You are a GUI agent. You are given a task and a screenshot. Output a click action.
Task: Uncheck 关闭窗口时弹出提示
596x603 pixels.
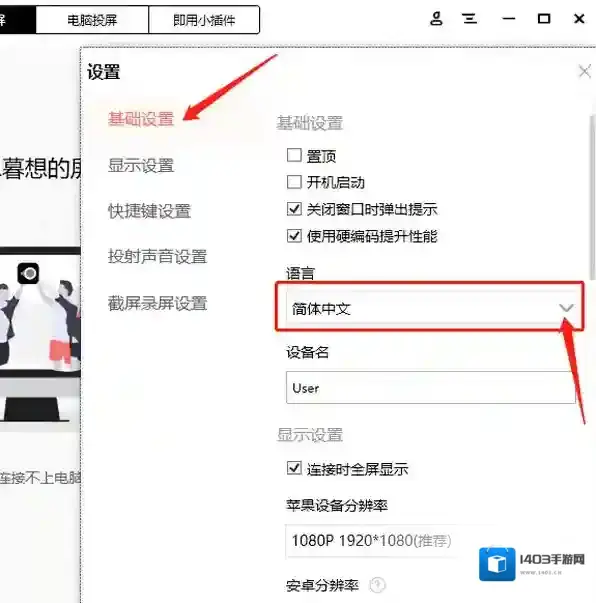coord(294,209)
